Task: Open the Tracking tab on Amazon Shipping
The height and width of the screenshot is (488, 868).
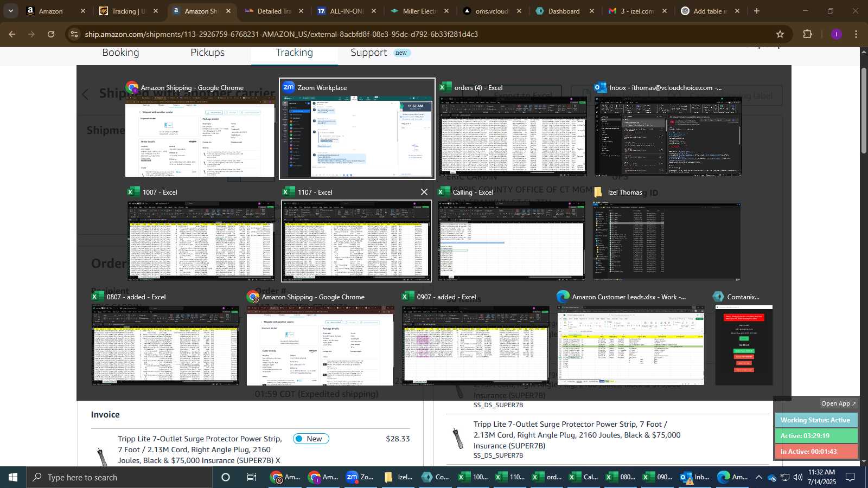Action: [294, 53]
